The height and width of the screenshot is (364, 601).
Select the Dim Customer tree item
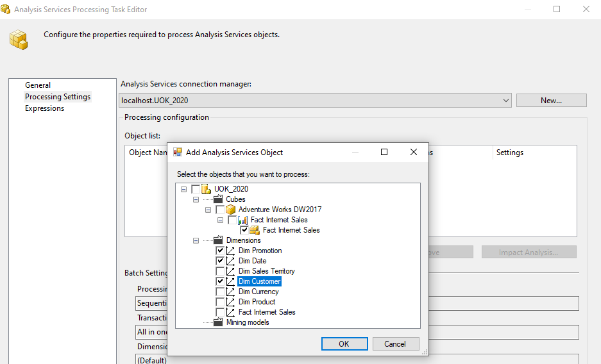click(x=259, y=281)
